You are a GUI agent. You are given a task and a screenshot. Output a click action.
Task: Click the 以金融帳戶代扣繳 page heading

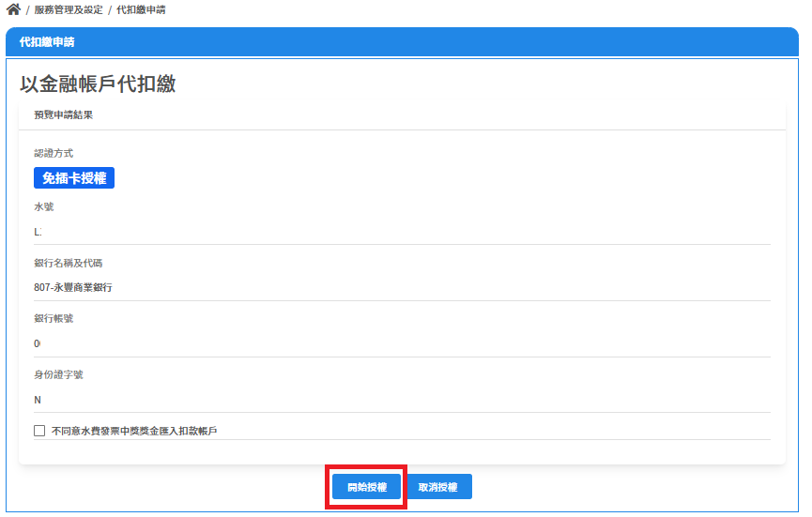click(x=98, y=84)
